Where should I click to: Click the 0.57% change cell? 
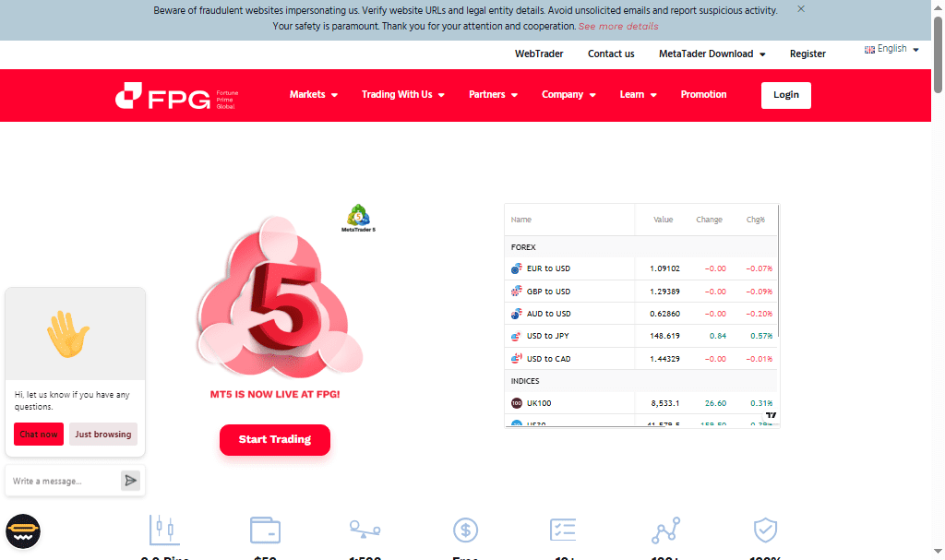(x=761, y=337)
